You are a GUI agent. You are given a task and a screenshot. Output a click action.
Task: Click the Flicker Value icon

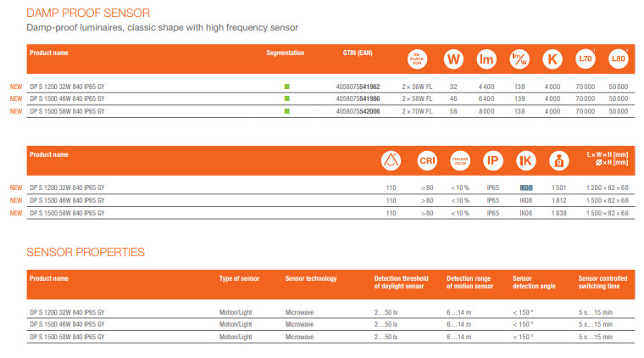tap(460, 160)
